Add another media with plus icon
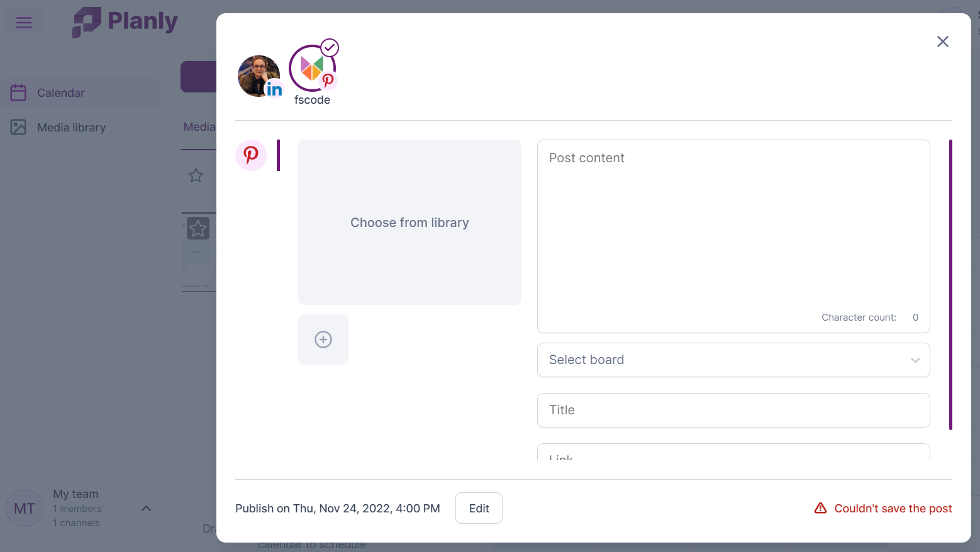 pyautogui.click(x=323, y=339)
